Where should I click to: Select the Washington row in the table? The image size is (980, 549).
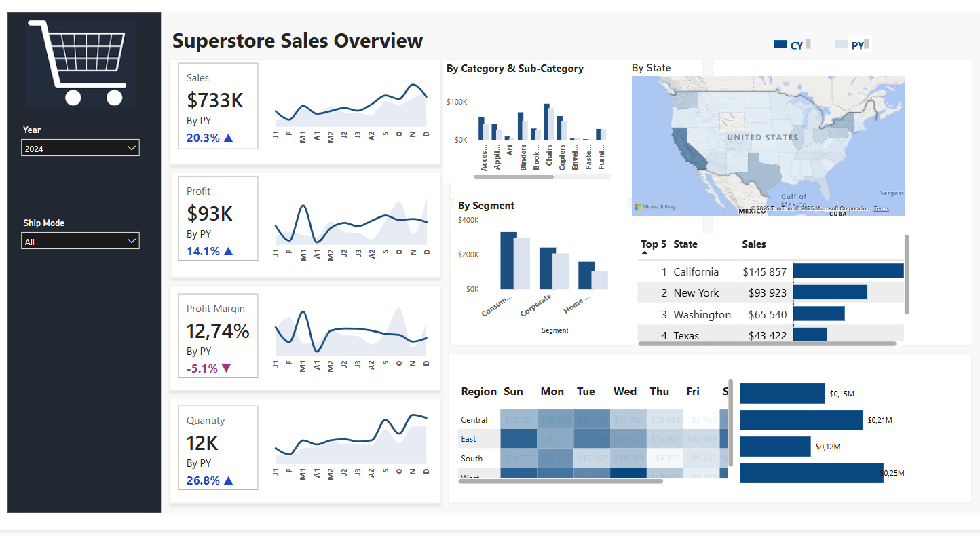point(771,314)
